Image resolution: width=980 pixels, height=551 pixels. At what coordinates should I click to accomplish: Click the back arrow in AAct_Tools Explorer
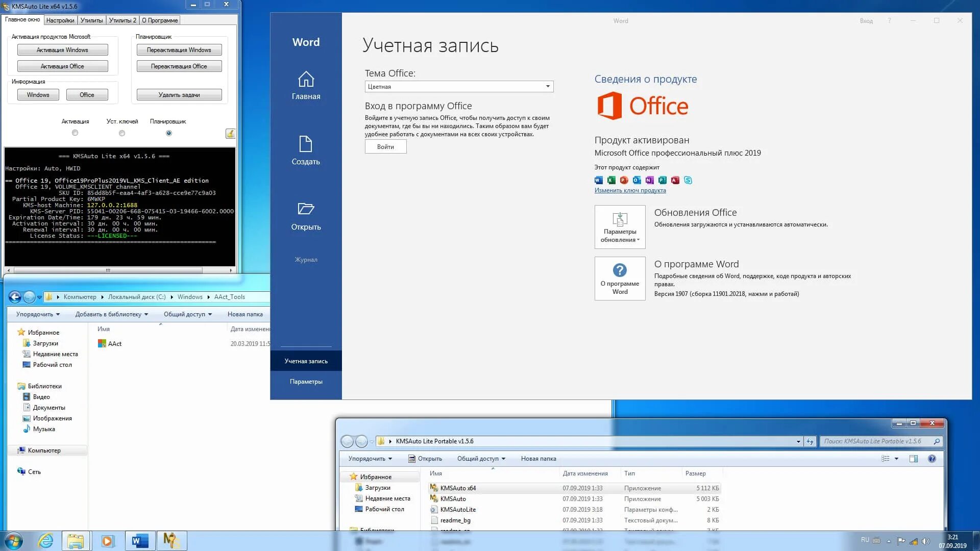[x=15, y=297]
